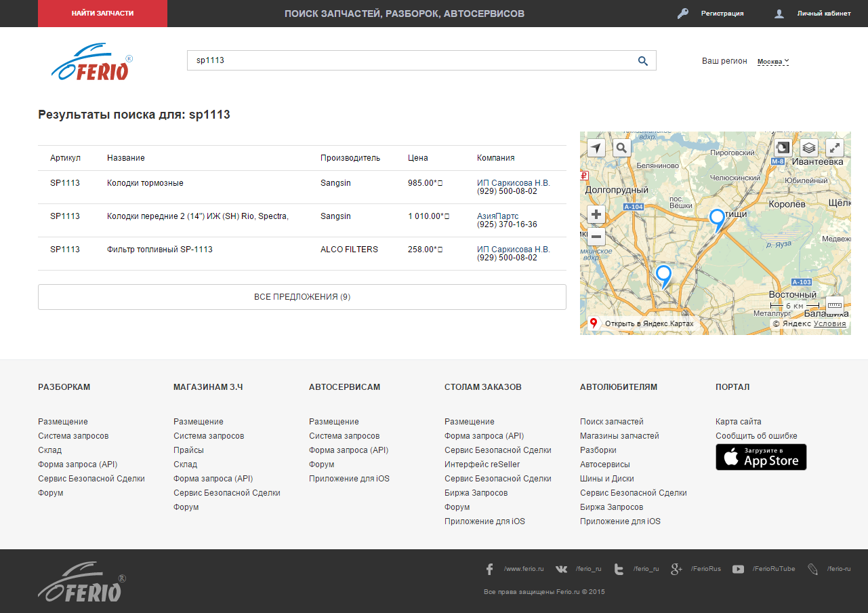Open Прайсы under МАГАЗИНАМ З.Ч
The height and width of the screenshot is (613, 868).
coord(188,450)
